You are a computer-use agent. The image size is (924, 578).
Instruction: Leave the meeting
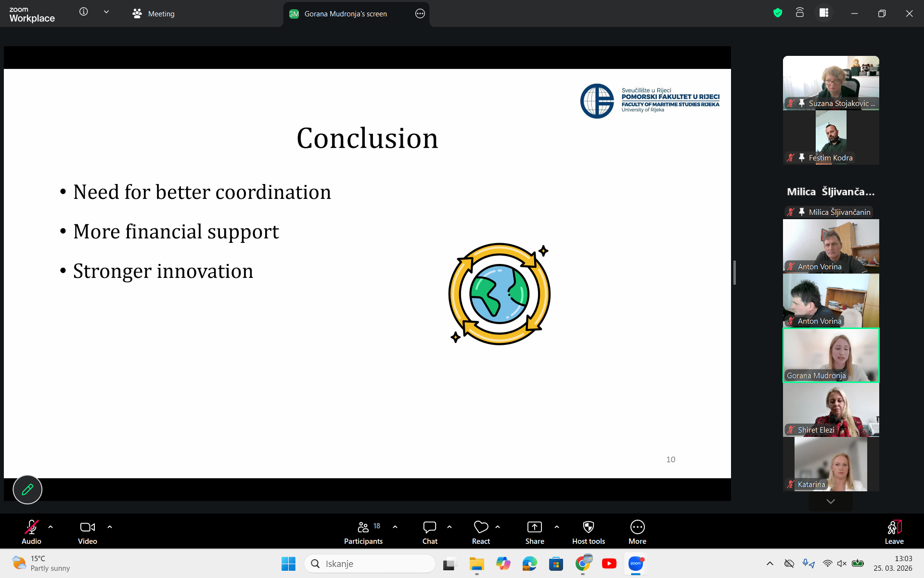tap(894, 532)
